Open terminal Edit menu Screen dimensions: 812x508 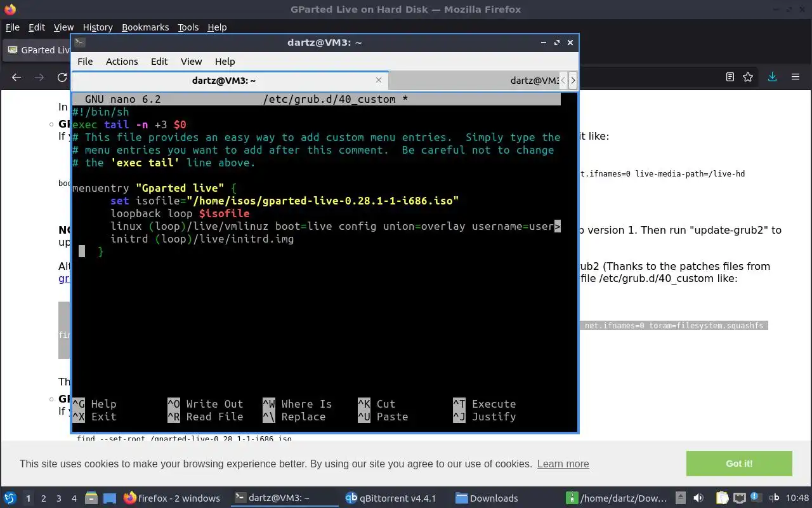coord(159,62)
